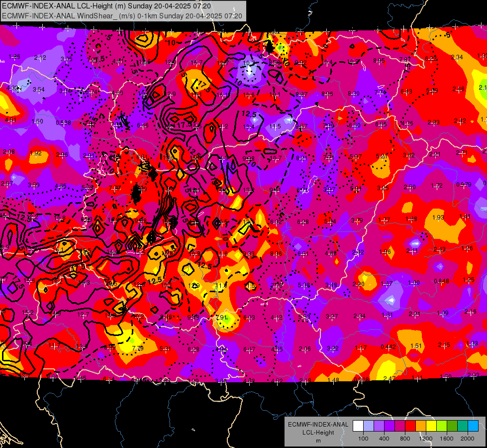Click the grid value 8.95
The height and width of the screenshot is (448, 487).
[x=379, y=60]
